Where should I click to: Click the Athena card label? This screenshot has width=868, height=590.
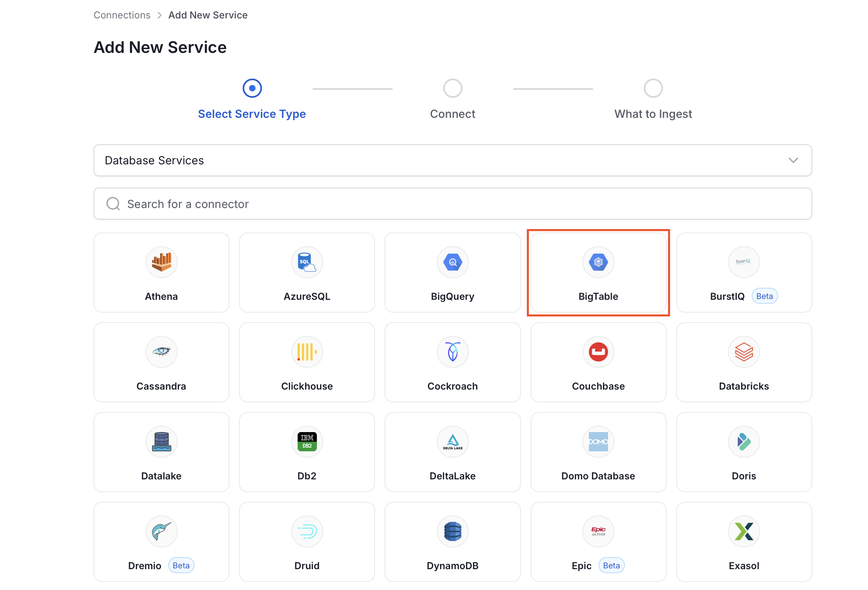click(161, 297)
